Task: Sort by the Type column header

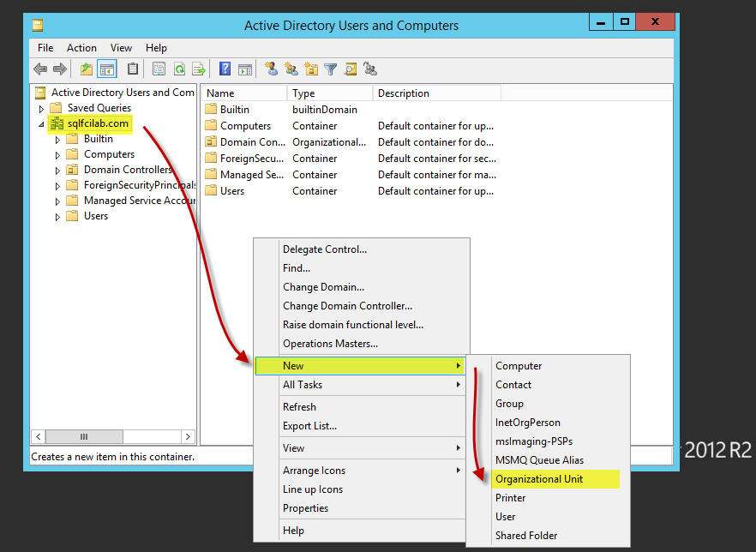Action: 330,93
